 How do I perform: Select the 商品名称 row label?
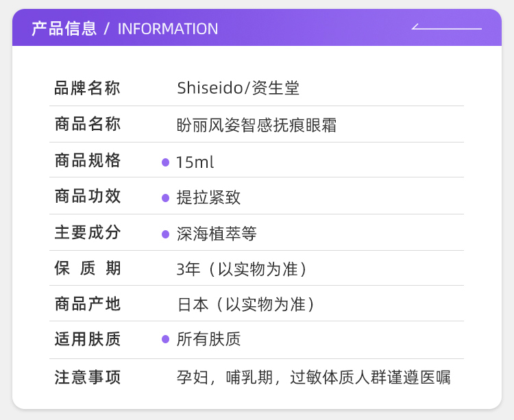[x=87, y=125]
